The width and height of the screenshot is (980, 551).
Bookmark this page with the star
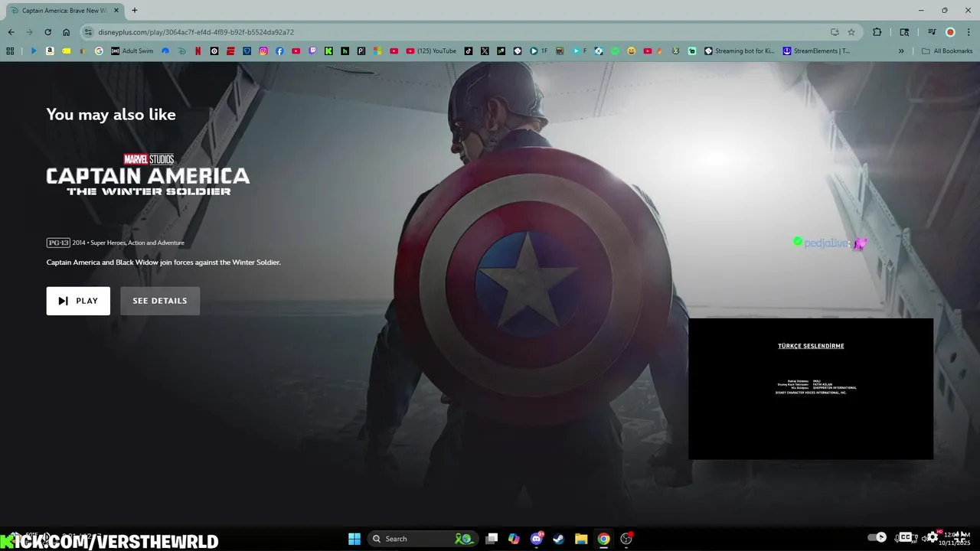coord(851,32)
